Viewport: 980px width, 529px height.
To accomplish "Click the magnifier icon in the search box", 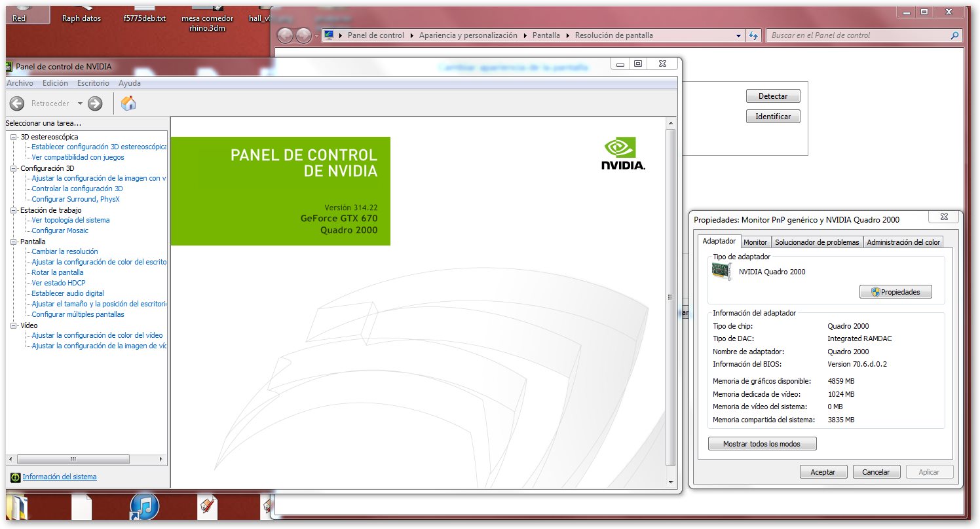I will coord(955,35).
